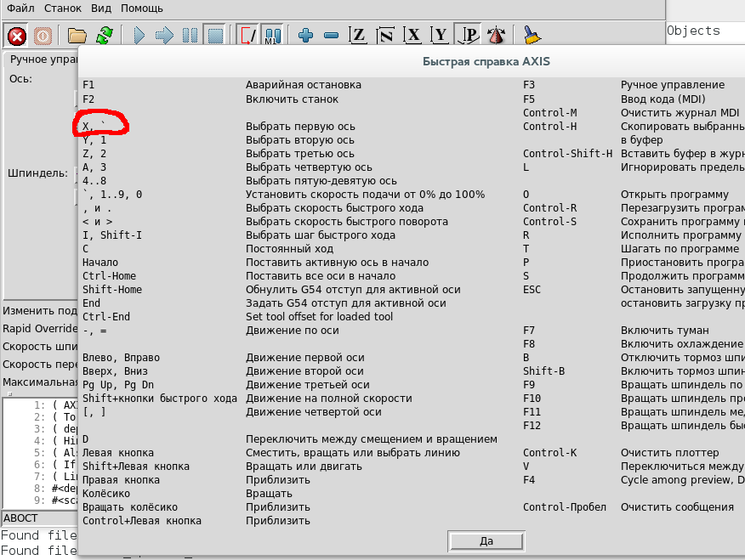Screen dimensions: 745x560
Task: Open the Станок menu
Action: 63,8
